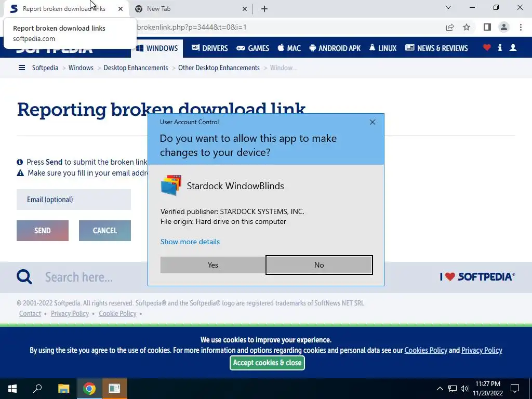Open Show more details link
This screenshot has width=532, height=399.
190,242
